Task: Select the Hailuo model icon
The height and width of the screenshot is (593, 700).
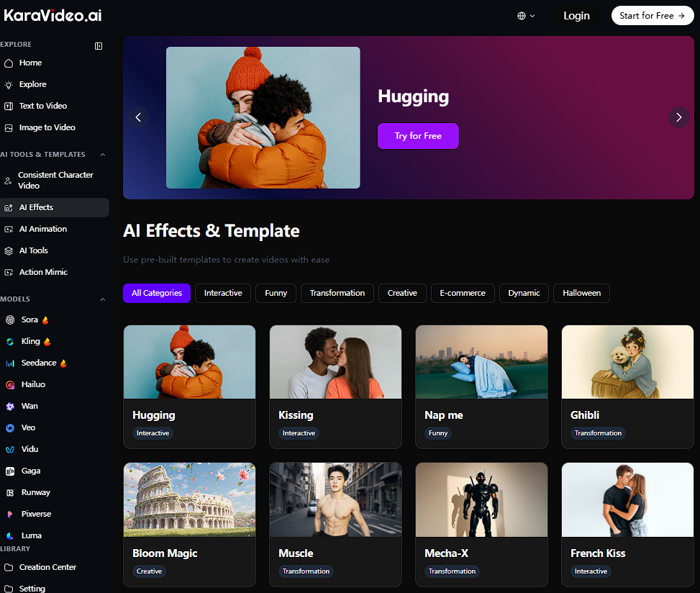Action: (x=9, y=385)
